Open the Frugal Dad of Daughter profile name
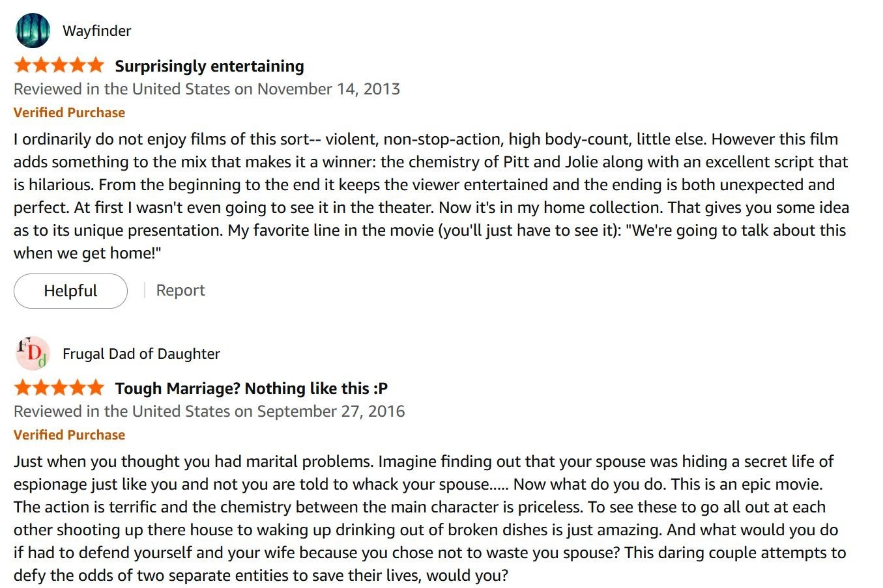Viewport: 883px width, 588px height. click(141, 354)
